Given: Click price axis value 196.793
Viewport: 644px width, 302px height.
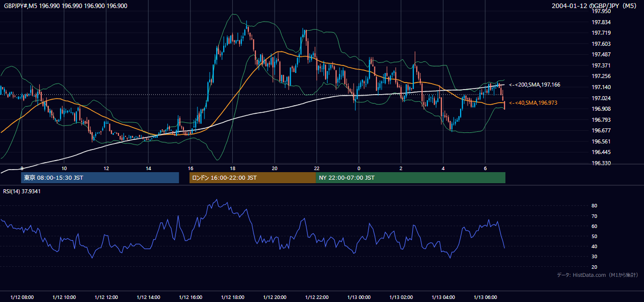Looking at the screenshot, I should click(602, 120).
